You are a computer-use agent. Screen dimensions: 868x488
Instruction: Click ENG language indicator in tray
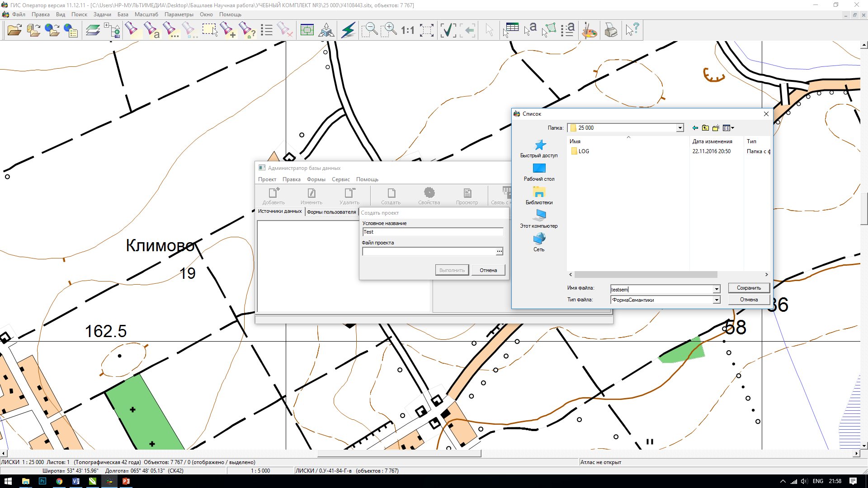818,481
